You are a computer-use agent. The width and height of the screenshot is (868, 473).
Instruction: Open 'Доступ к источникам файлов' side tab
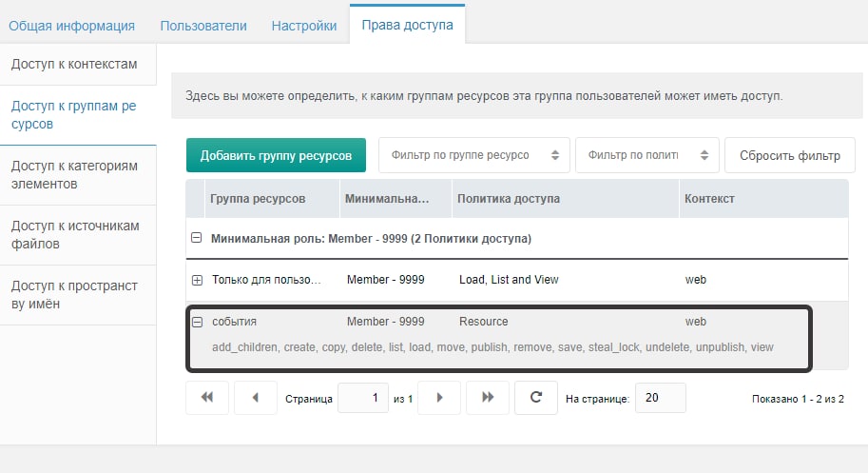(x=78, y=235)
